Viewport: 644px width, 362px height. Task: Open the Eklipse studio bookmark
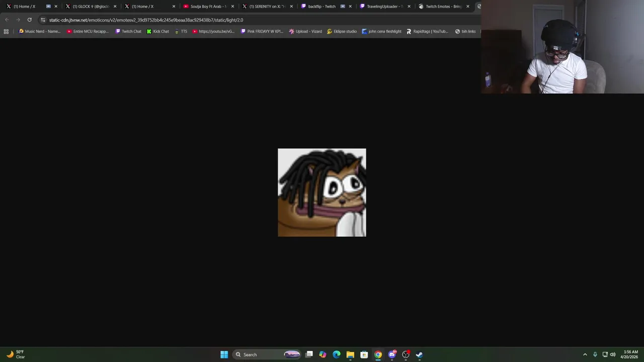342,31
